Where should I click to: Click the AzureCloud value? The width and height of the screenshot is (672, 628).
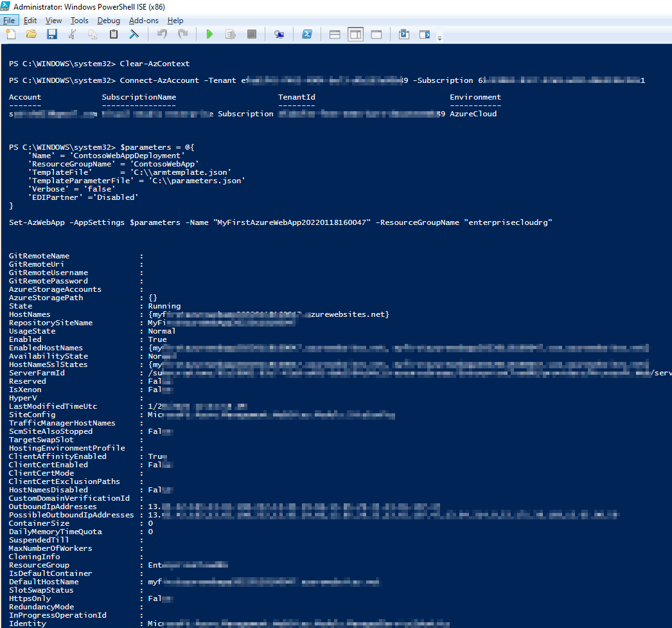click(473, 114)
